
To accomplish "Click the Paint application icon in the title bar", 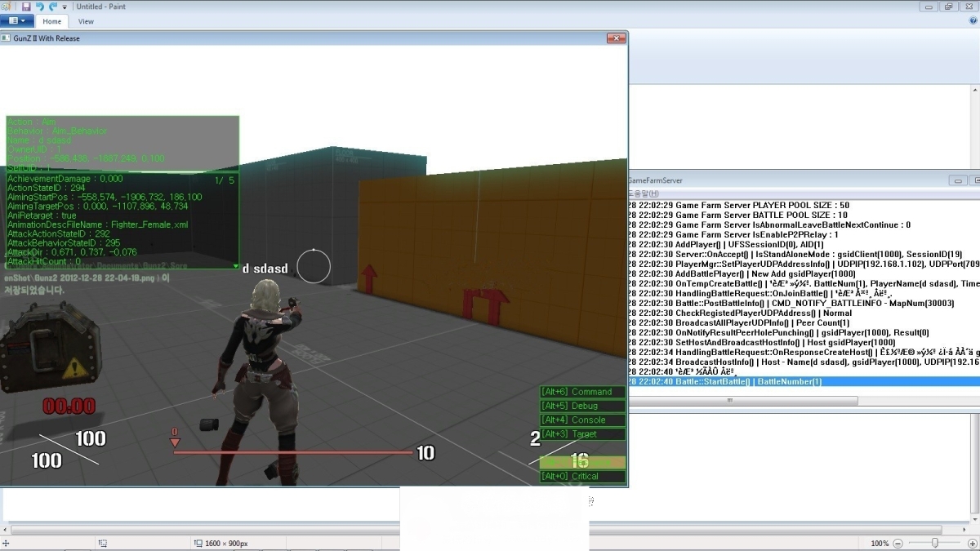I will pos(7,7).
